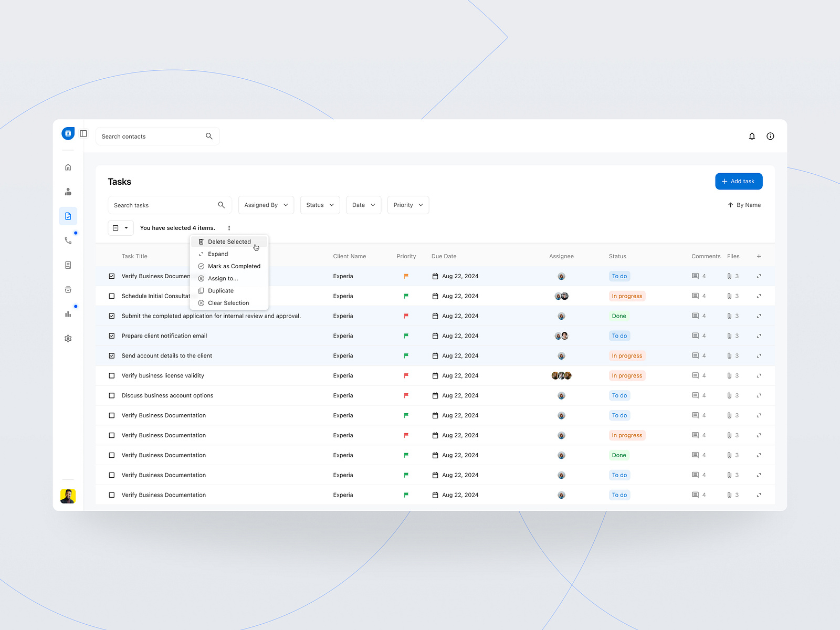Check the Schedule Initial Consultation checkbox
This screenshot has width=840, height=630.
click(111, 296)
